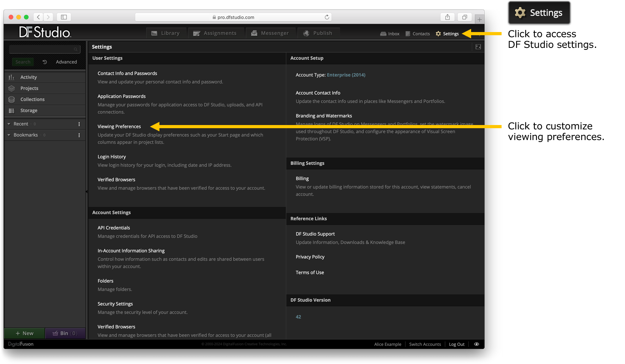Click the New button

point(25,333)
